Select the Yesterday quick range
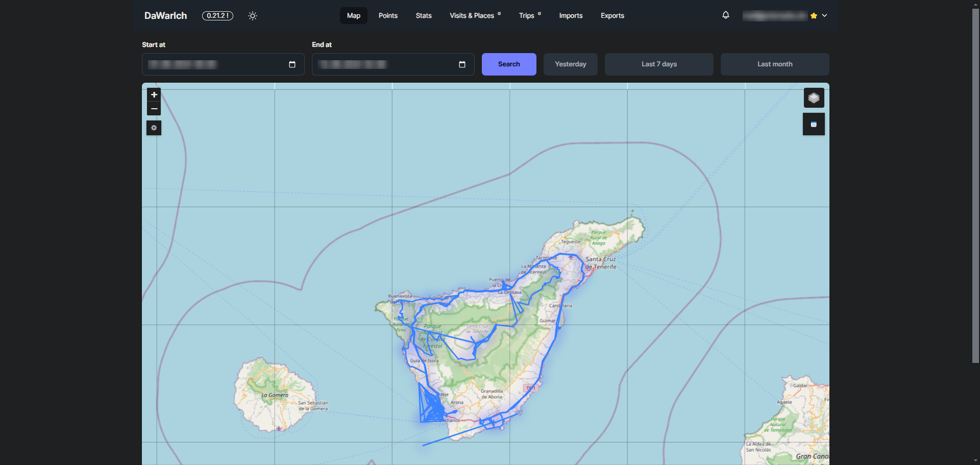This screenshot has width=980, height=465. click(571, 64)
